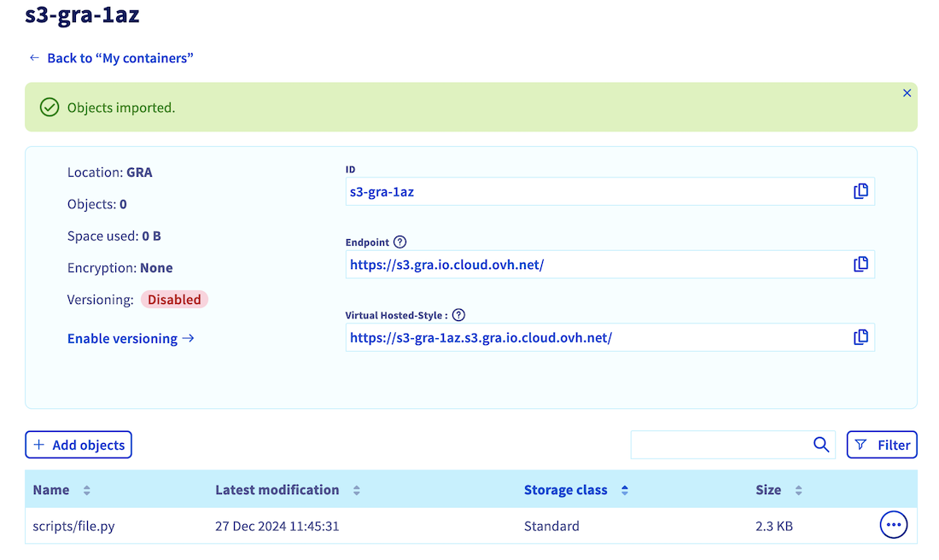Open the Endpoint help tooltip icon
This screenshot has width=939, height=560.
pyautogui.click(x=400, y=242)
